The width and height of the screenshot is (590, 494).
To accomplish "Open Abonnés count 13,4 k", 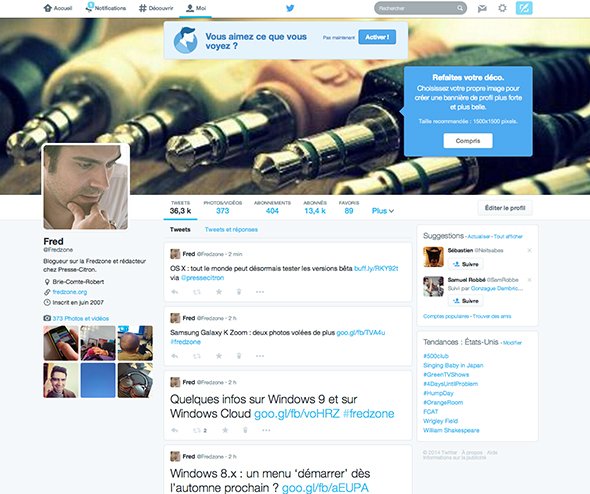I will [x=315, y=208].
